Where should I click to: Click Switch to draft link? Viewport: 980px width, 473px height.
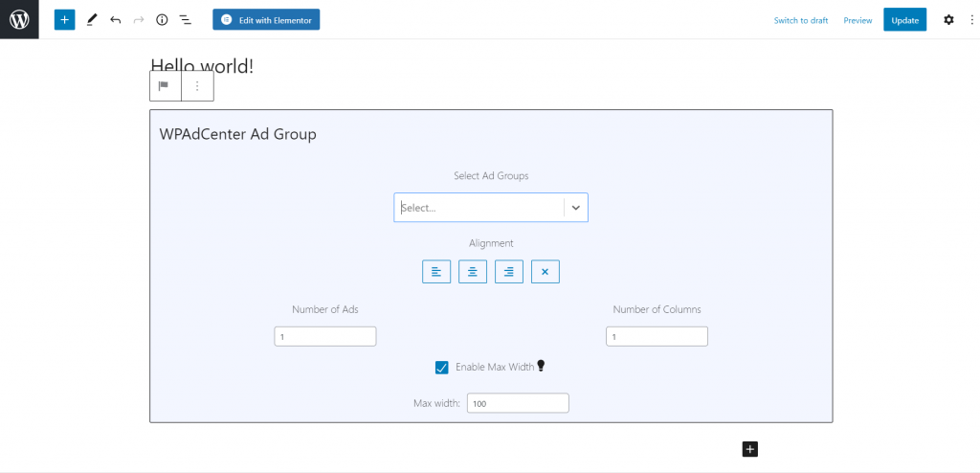[801, 20]
